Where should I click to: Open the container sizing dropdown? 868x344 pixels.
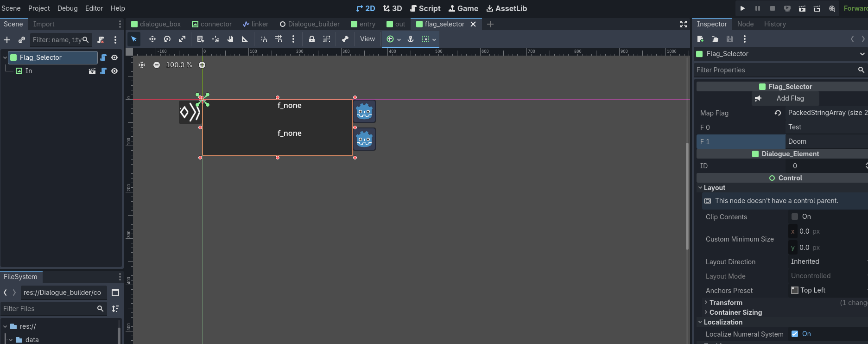429,39
